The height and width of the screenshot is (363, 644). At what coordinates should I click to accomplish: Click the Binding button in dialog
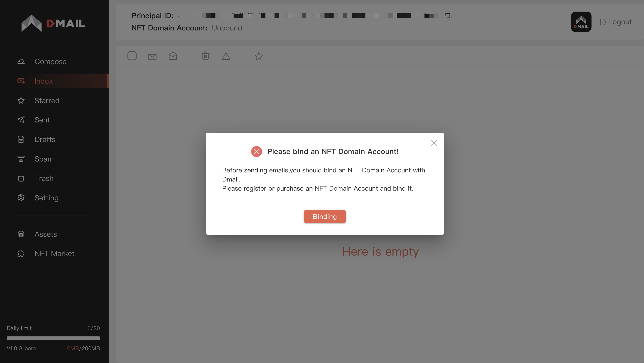pyautogui.click(x=325, y=216)
